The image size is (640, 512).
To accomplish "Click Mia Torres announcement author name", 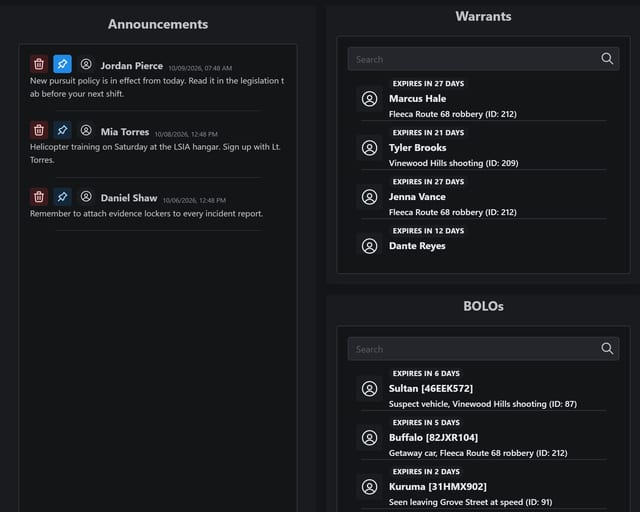I will click(125, 132).
